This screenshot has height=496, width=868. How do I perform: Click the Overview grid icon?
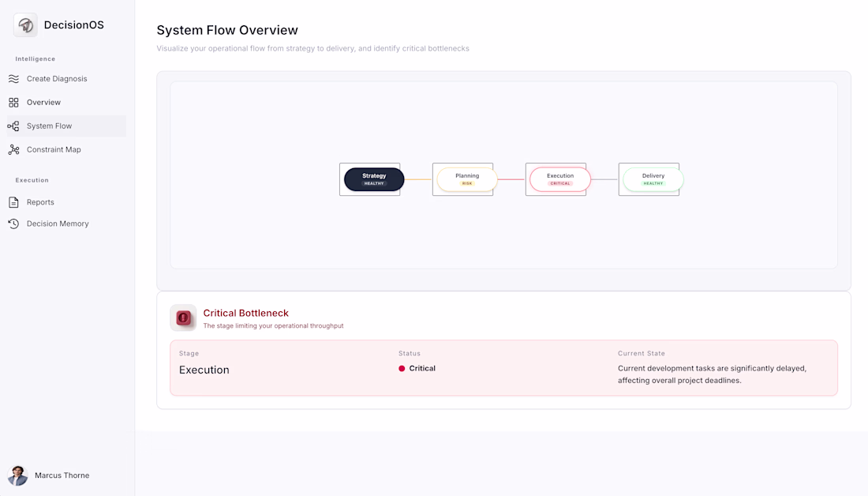pos(13,103)
